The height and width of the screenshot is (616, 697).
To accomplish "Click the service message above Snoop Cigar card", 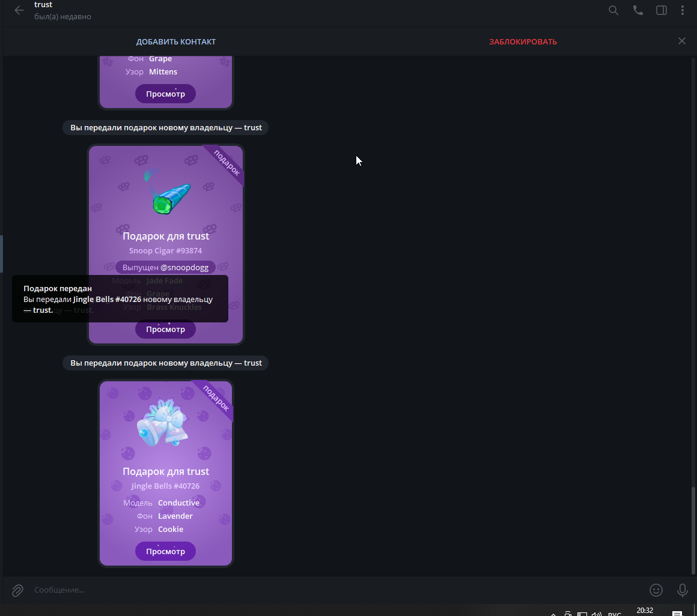I will tap(165, 127).
